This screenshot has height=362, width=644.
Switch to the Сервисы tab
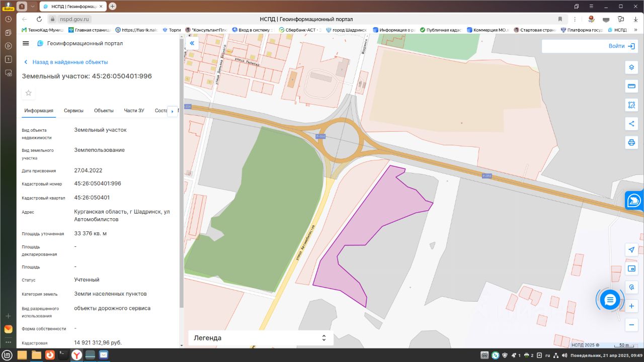coord(73,111)
